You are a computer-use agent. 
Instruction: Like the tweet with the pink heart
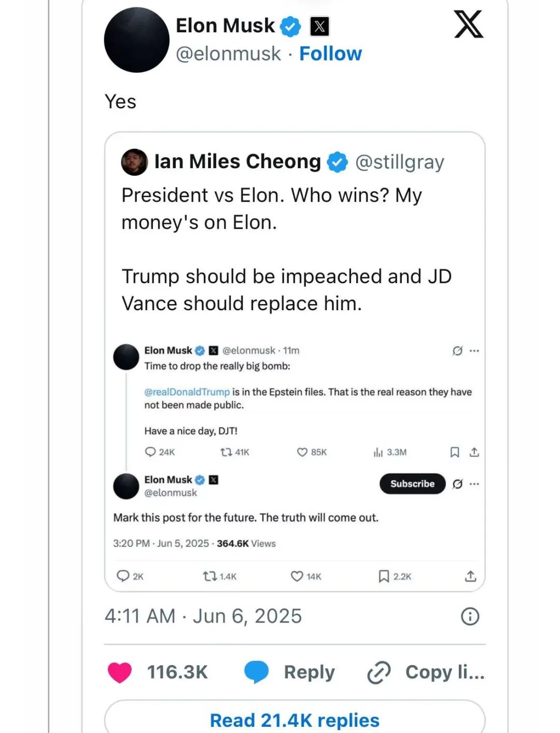click(x=120, y=672)
